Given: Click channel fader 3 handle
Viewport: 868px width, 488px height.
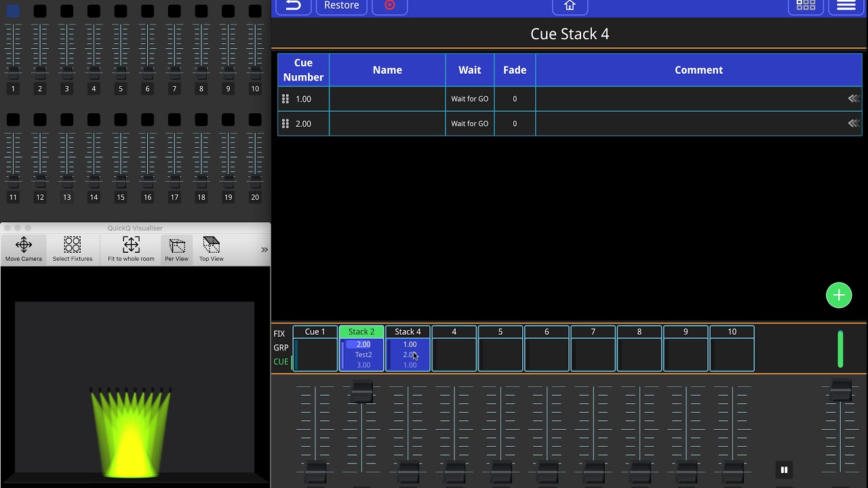Looking at the screenshot, I should click(x=66, y=73).
